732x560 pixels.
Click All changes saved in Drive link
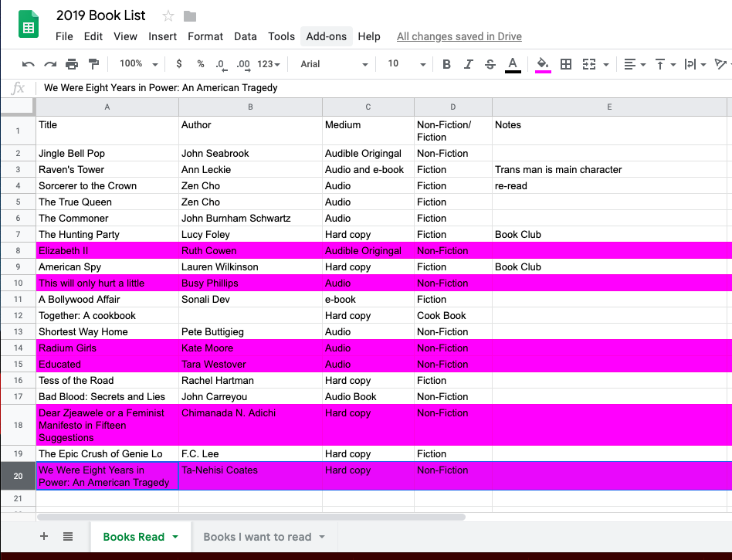pos(459,36)
